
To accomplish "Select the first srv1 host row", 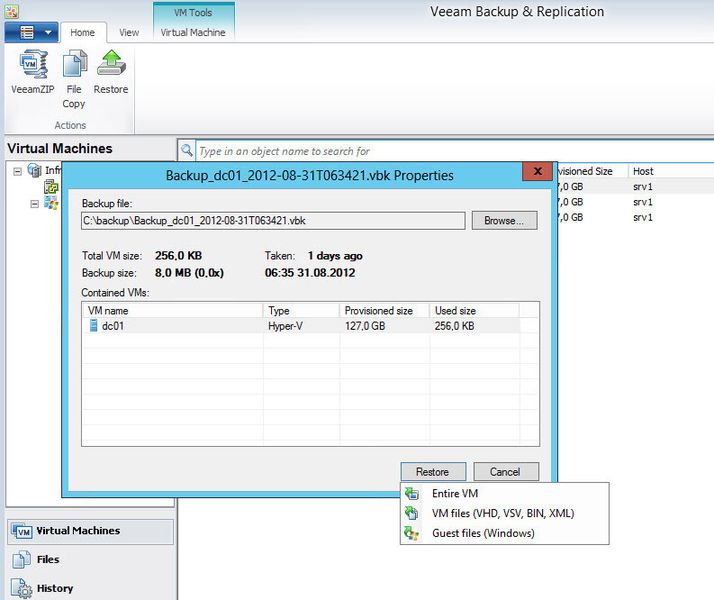I will point(643,187).
